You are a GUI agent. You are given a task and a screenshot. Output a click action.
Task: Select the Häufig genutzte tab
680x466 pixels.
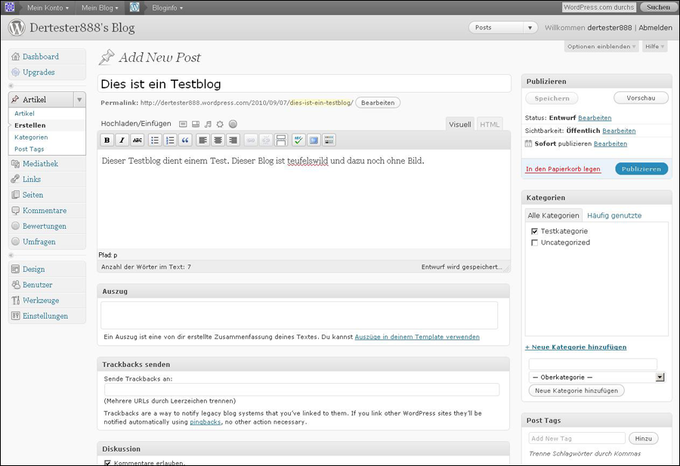[614, 215]
